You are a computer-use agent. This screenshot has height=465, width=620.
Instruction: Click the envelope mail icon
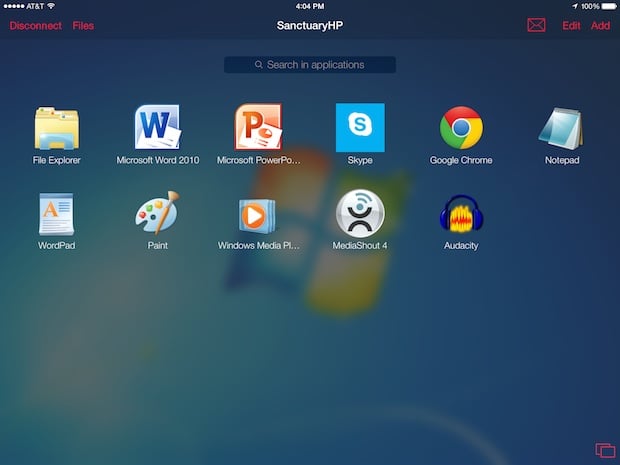click(x=536, y=25)
